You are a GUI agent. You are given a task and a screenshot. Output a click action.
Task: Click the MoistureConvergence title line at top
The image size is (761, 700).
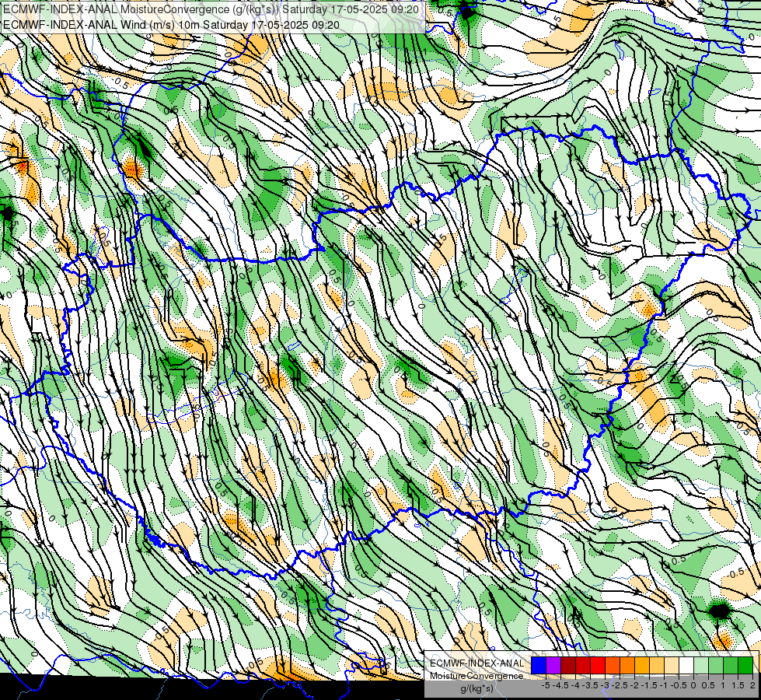pyautogui.click(x=211, y=9)
